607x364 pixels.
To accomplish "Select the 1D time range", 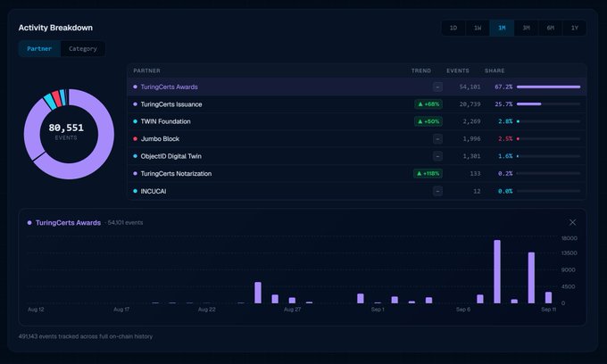I will [453, 28].
